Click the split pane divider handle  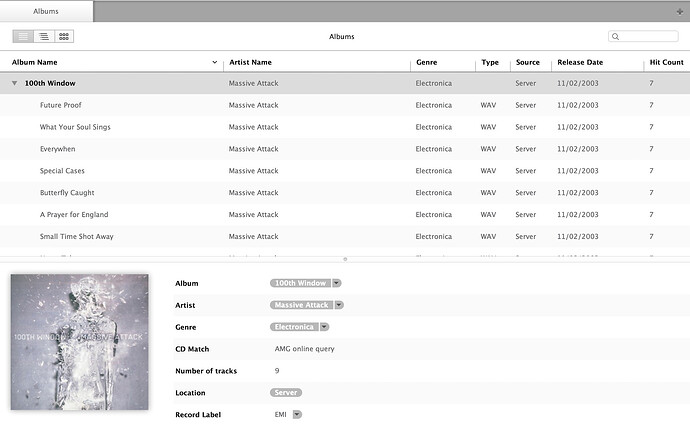pos(345,259)
